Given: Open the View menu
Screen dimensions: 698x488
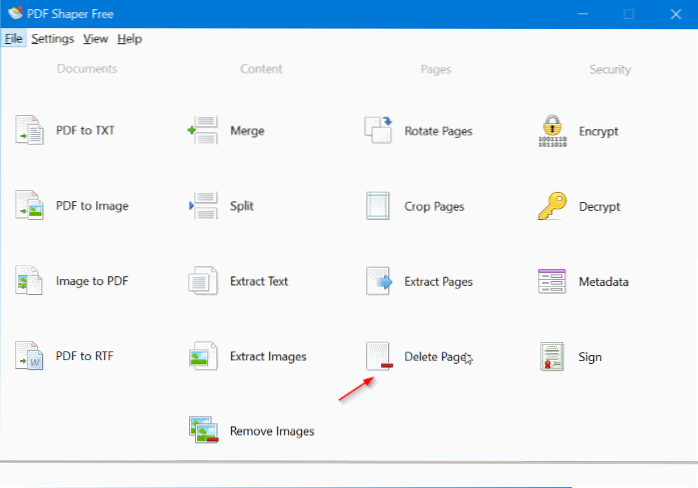Looking at the screenshot, I should (96, 39).
